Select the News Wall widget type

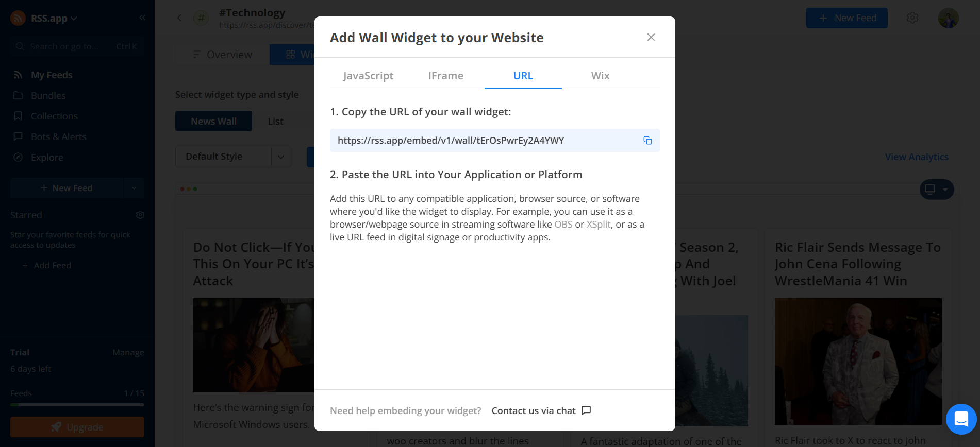[213, 121]
